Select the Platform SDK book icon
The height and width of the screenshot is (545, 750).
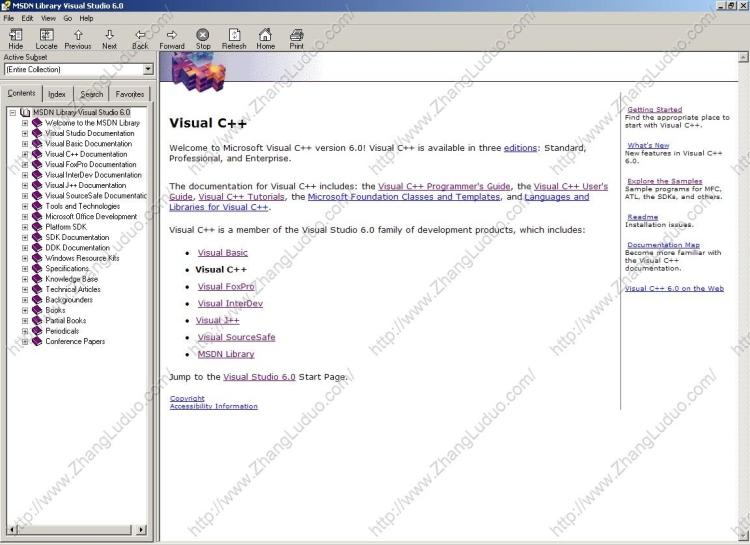(37, 227)
